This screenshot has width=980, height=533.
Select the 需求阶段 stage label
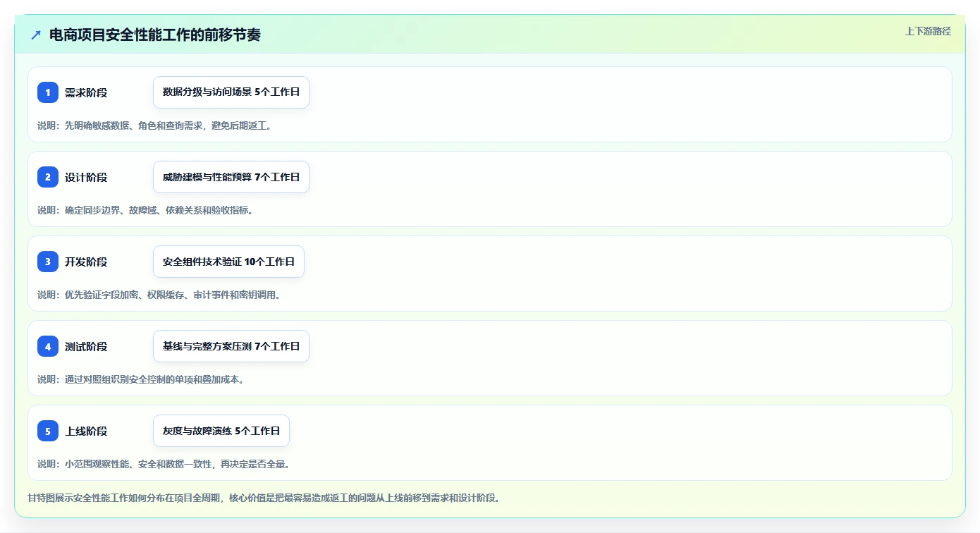click(86, 92)
